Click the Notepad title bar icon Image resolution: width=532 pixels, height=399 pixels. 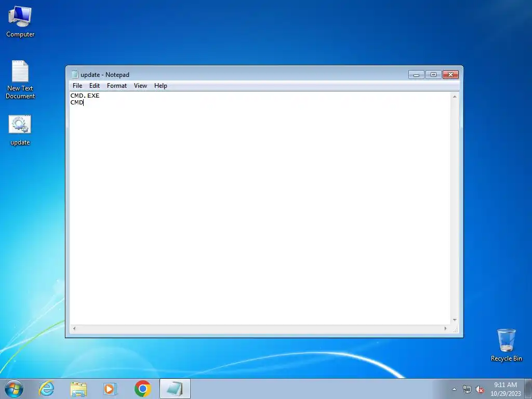click(75, 74)
